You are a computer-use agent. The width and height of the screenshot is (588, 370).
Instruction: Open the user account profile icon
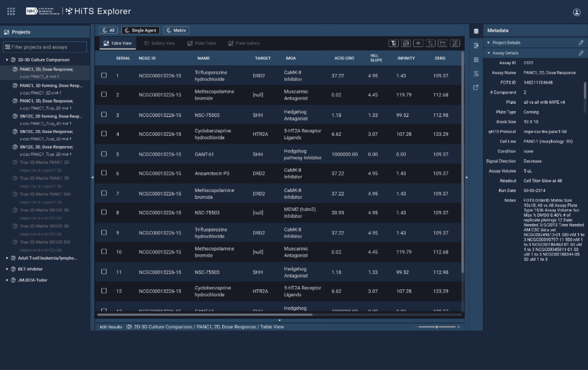tap(577, 12)
